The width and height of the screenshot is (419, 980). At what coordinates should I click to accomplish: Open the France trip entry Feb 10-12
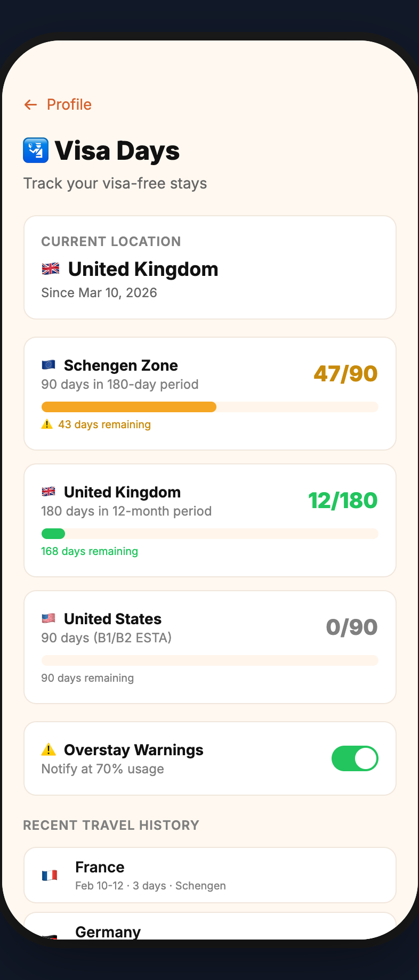(x=209, y=875)
